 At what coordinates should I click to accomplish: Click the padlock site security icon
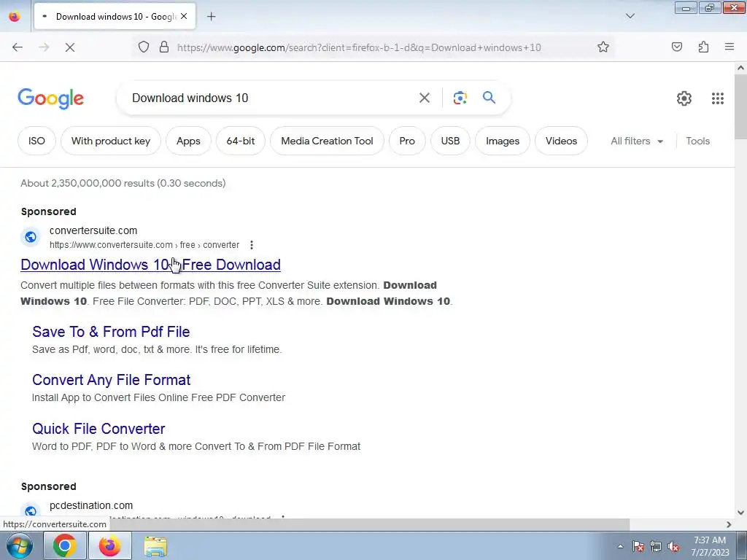click(x=164, y=47)
